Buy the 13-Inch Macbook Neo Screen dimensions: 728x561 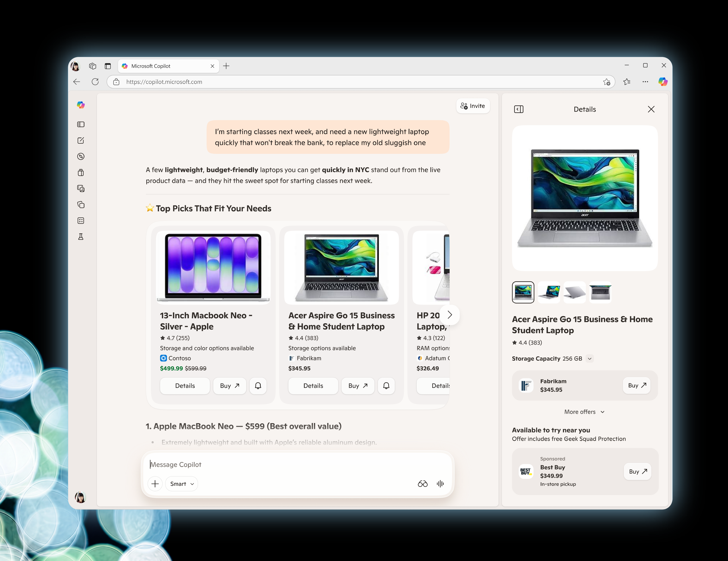(x=230, y=386)
